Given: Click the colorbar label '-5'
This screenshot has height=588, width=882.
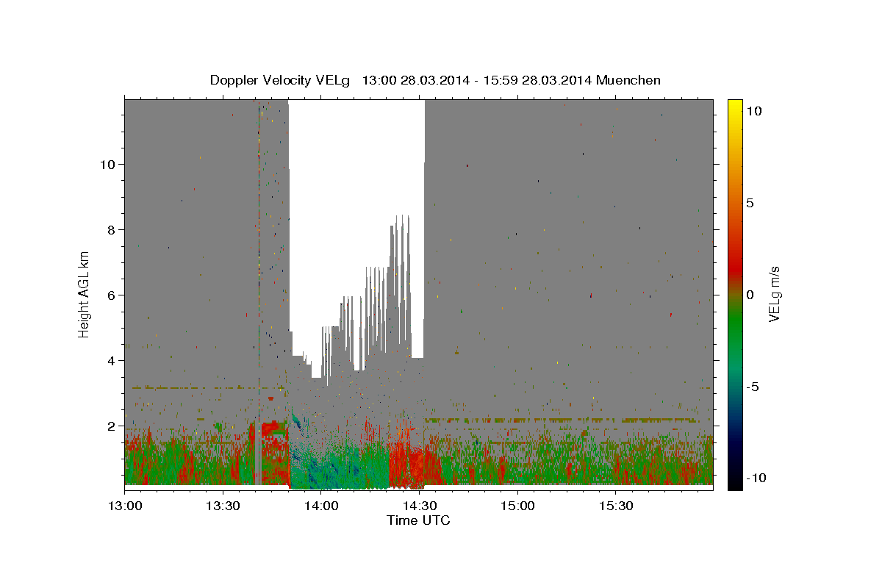Looking at the screenshot, I should coord(753,387).
